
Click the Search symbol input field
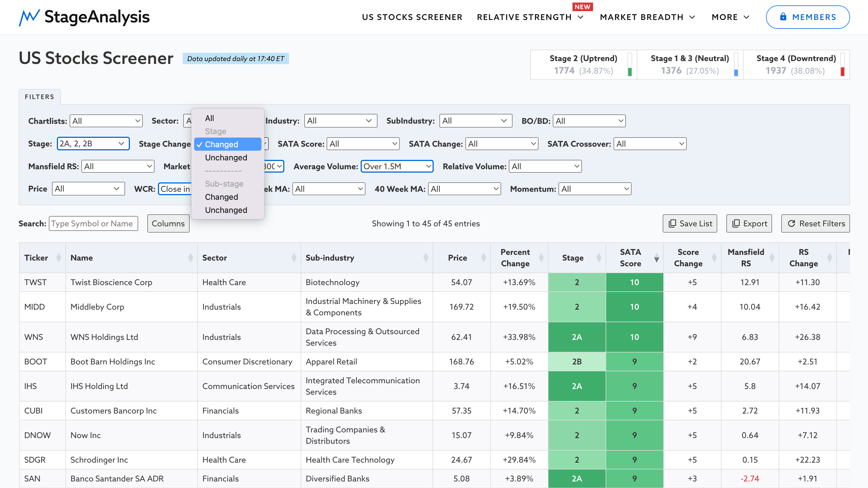[x=93, y=223]
